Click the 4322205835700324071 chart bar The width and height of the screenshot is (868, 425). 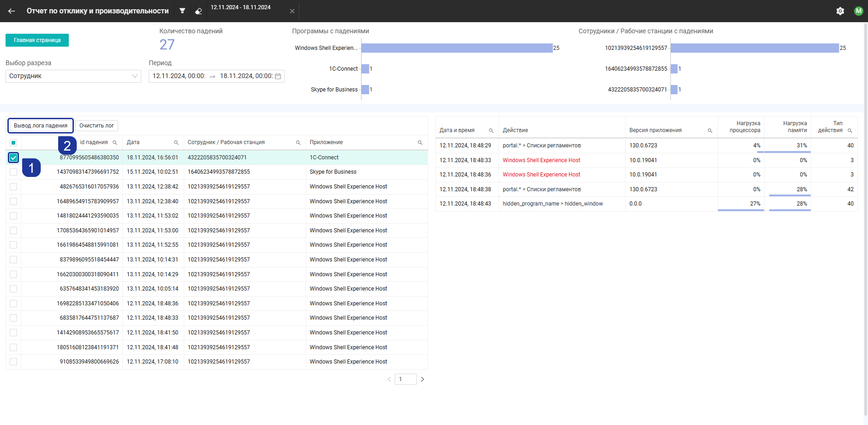674,90
